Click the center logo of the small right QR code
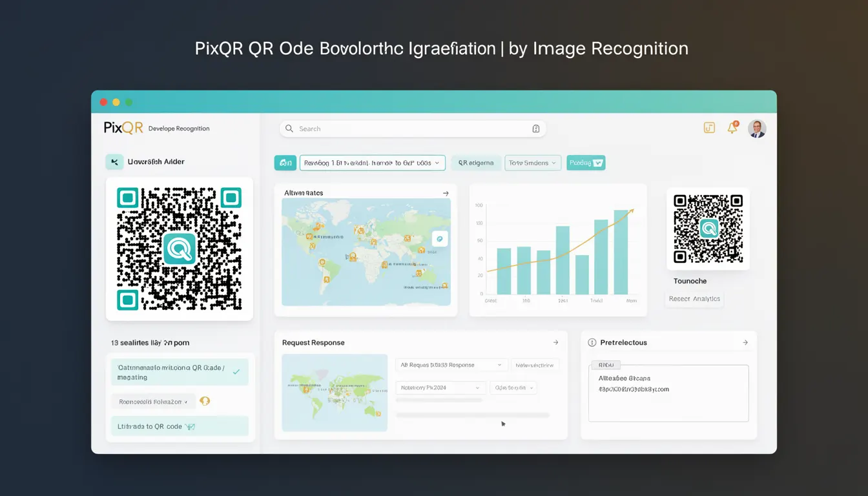 pyautogui.click(x=708, y=228)
